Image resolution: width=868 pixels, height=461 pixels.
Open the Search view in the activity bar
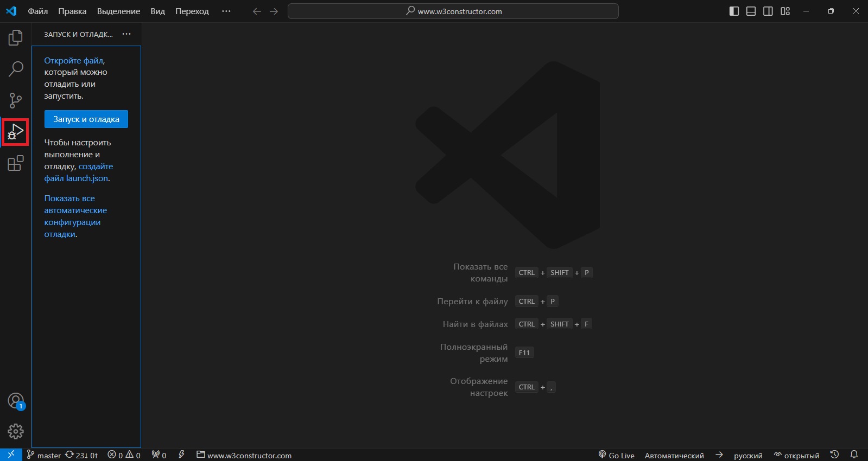tap(16, 69)
